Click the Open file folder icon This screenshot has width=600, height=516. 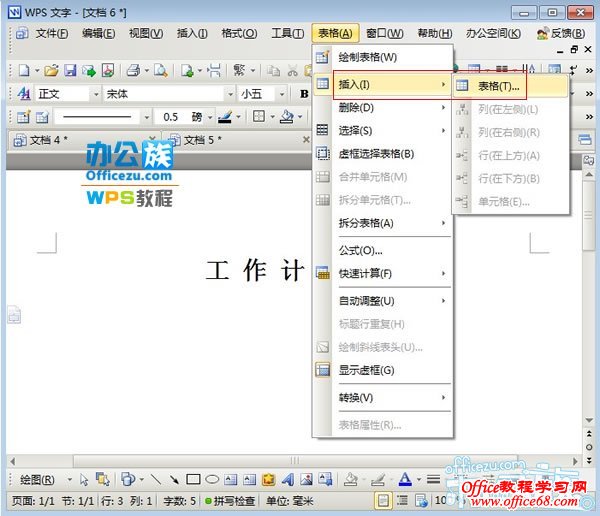click(x=50, y=70)
